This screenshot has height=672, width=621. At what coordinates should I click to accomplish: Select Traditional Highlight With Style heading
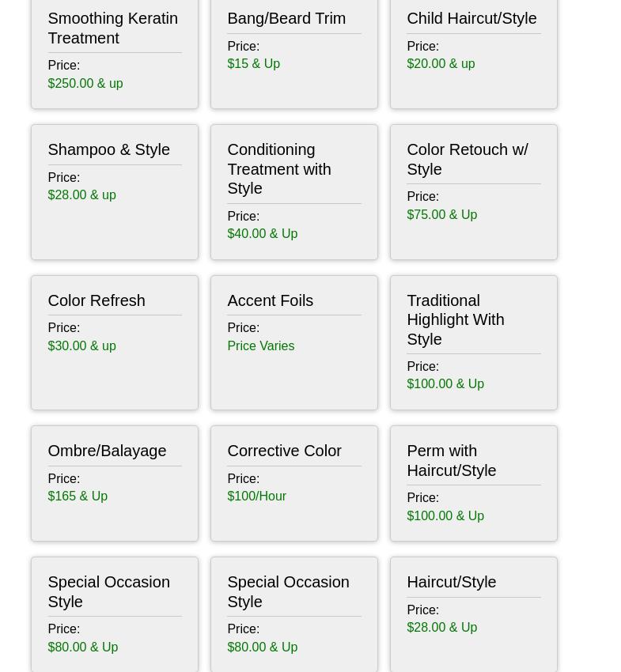coord(455,319)
